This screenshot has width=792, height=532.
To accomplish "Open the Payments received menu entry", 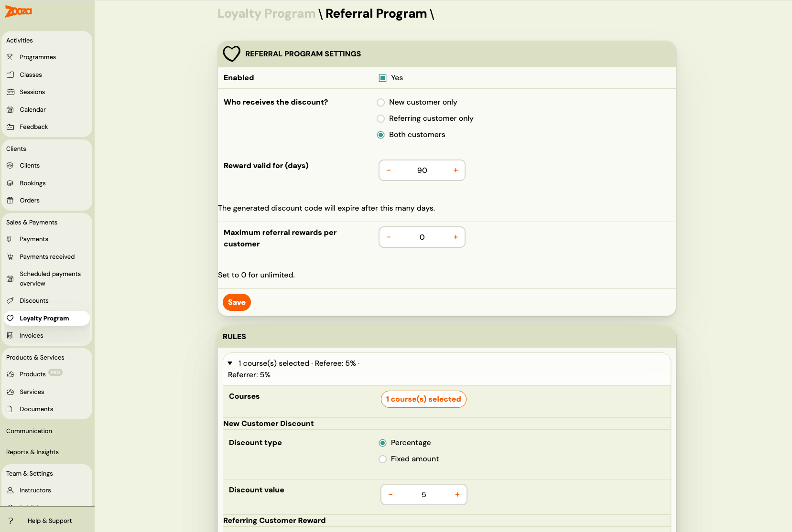I will click(47, 256).
